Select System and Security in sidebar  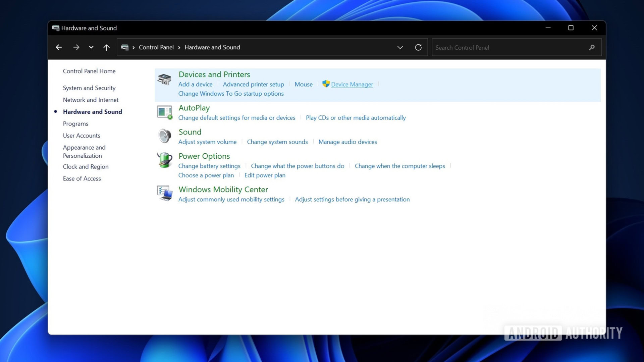[x=89, y=88]
